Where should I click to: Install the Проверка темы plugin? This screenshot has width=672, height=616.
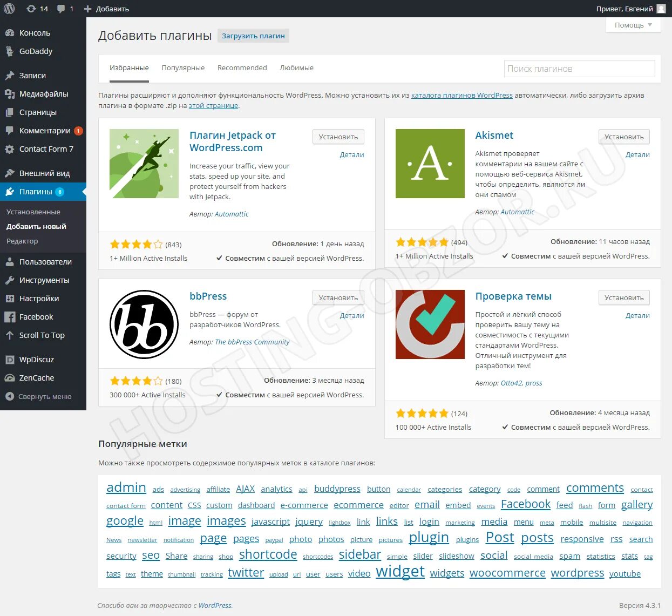coord(624,297)
